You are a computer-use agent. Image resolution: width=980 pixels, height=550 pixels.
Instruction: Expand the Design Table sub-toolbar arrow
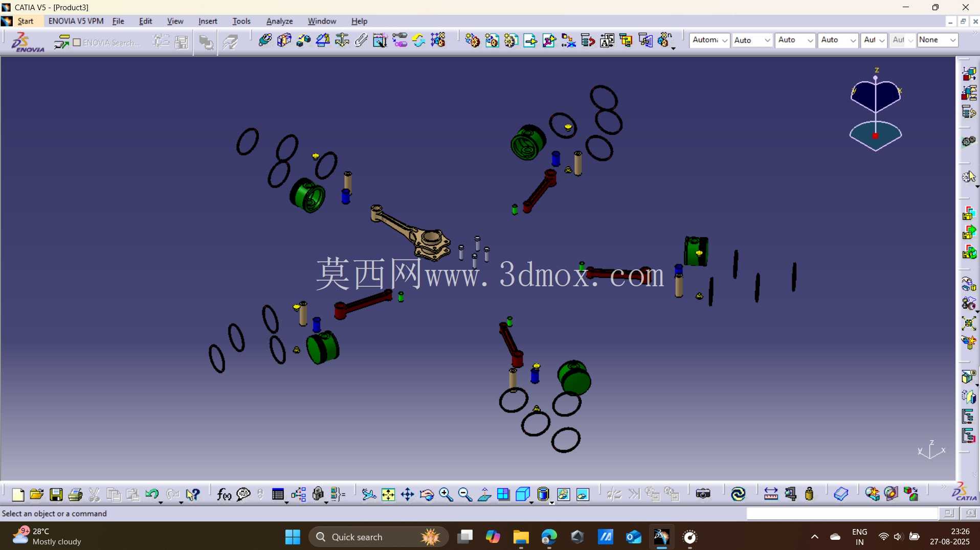click(286, 503)
